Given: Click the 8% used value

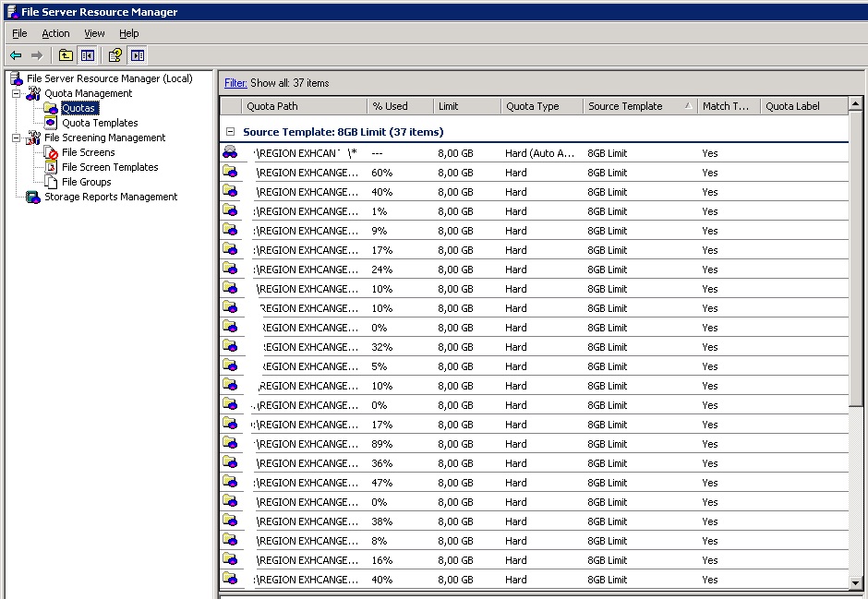Looking at the screenshot, I should [380, 541].
